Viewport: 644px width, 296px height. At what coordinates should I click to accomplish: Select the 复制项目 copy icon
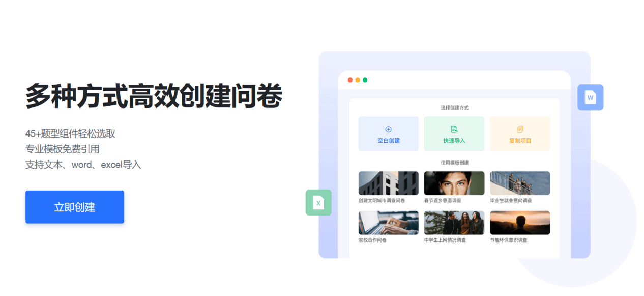point(520,129)
